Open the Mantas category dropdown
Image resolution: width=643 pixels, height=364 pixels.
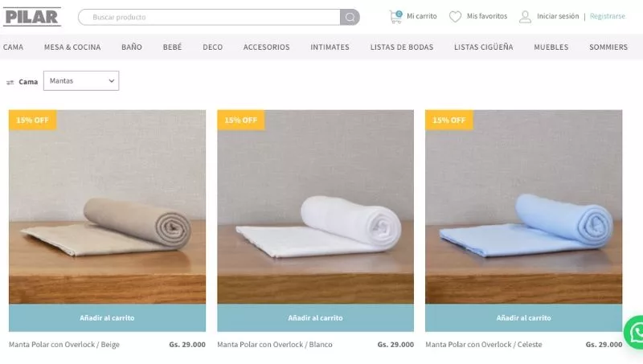click(81, 80)
